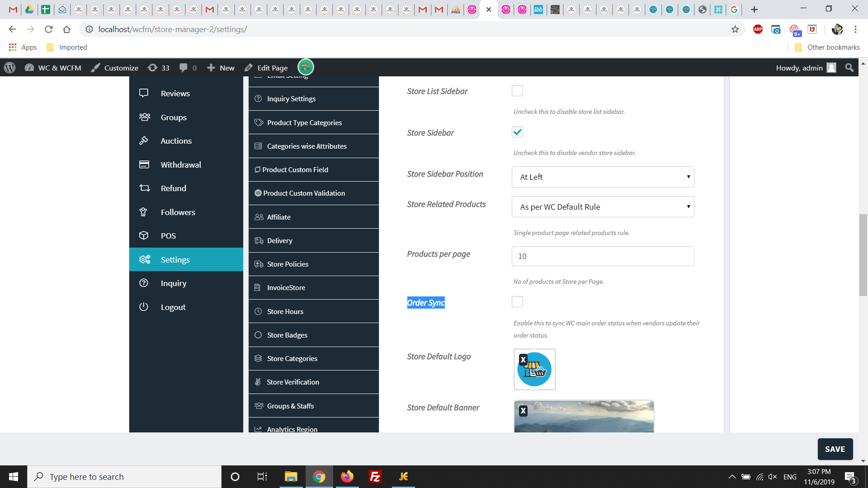Open the Groups & Staffs tab
The width and height of the screenshot is (868, 488).
tap(314, 406)
